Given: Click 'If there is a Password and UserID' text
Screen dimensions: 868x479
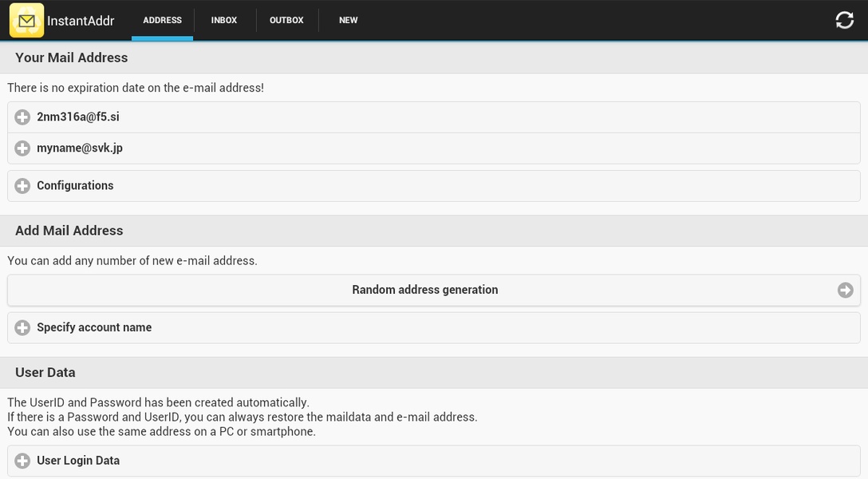Looking at the screenshot, I should point(243,417).
